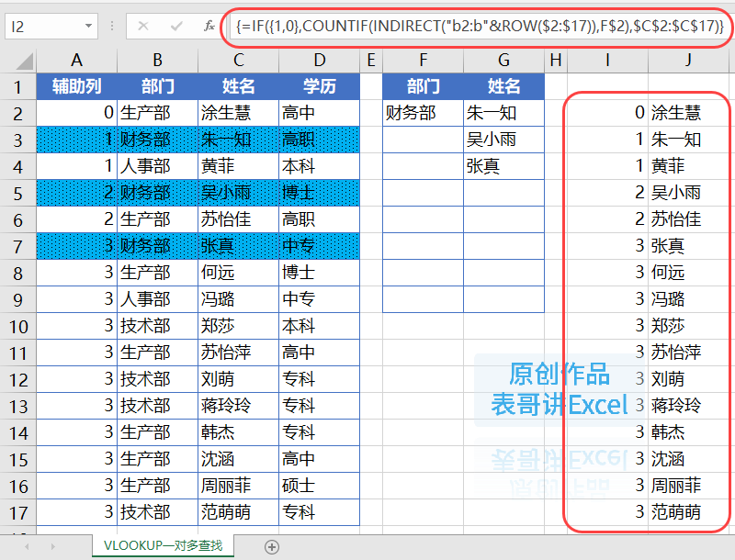The image size is (735, 560).
Task: Select column F header
Action: click(424, 61)
